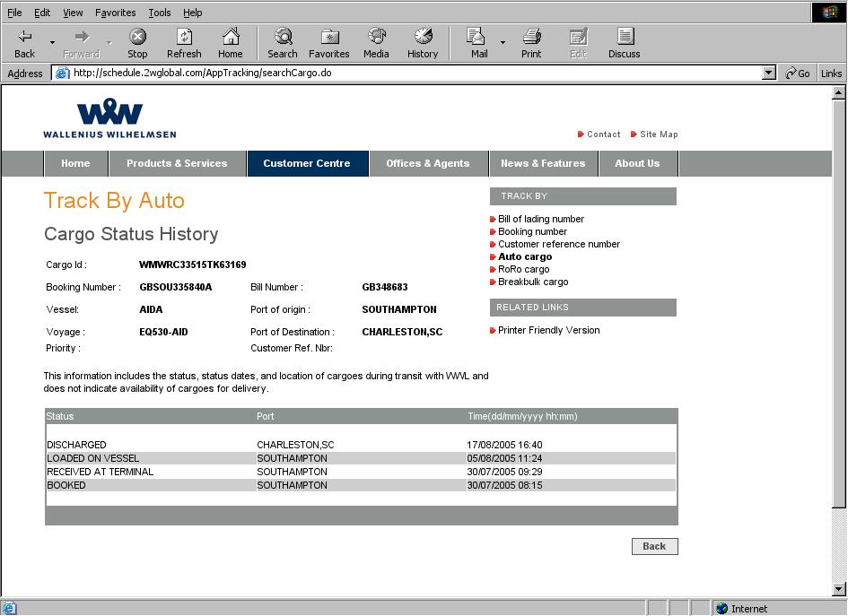Print the page with the Print icon
The width and height of the screenshot is (848, 616).
[531, 36]
